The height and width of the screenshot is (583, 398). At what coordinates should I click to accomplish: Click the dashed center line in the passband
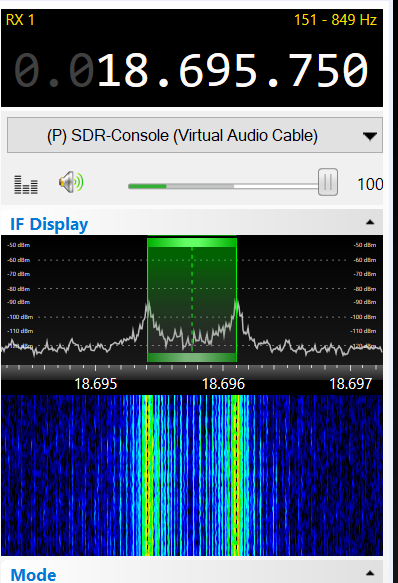pos(192,299)
